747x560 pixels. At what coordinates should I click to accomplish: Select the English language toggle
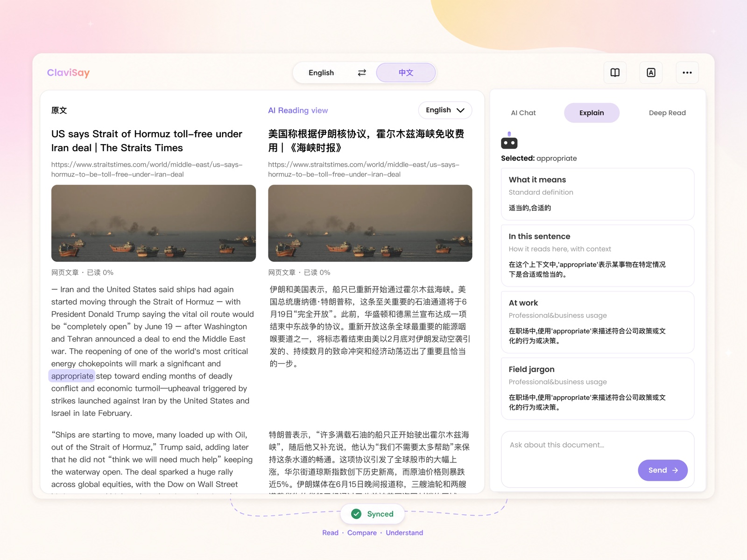[x=321, y=73]
